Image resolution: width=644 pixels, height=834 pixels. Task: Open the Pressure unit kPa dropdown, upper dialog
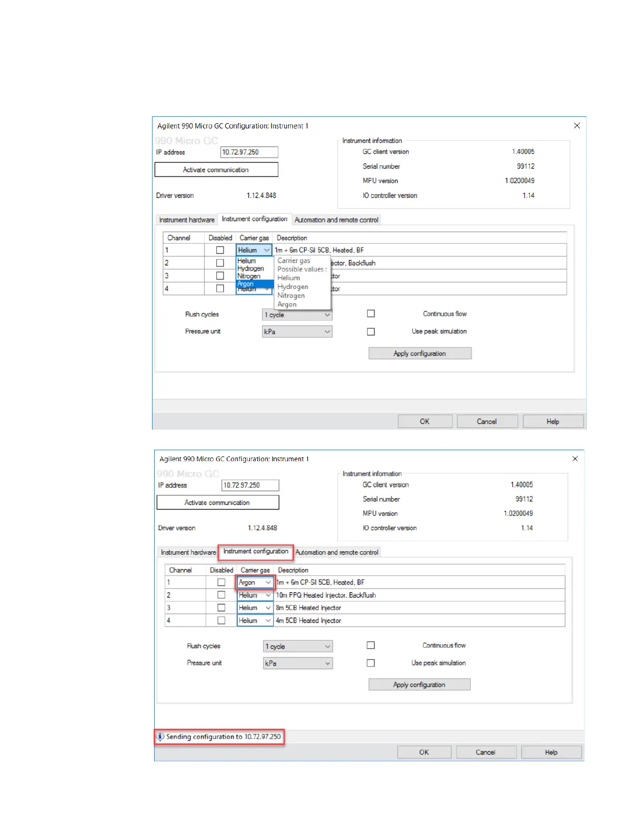(297, 332)
